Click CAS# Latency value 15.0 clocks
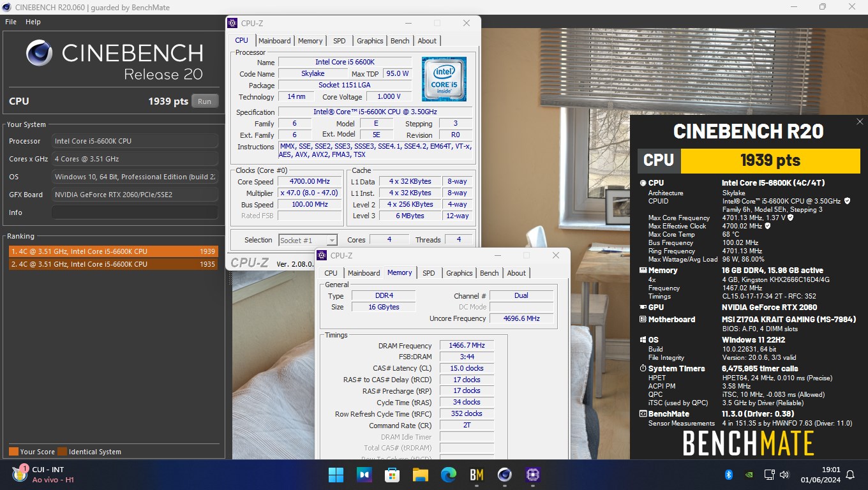Screen dimensions: 868x490 coord(467,368)
